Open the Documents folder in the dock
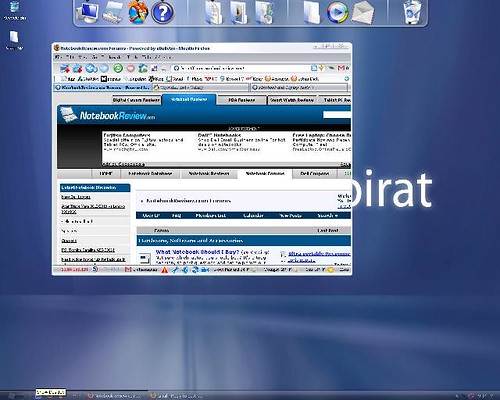Image resolution: width=500 pixels, height=400 pixels. click(214, 12)
